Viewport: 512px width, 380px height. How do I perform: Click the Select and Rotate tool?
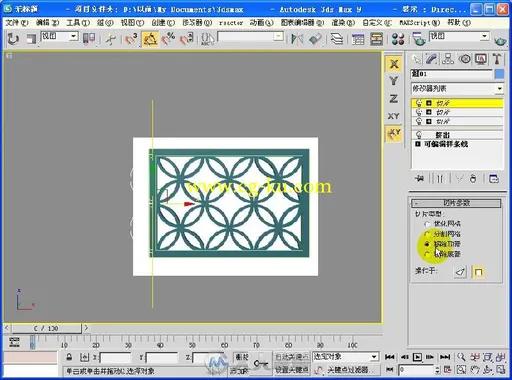pos(13,39)
